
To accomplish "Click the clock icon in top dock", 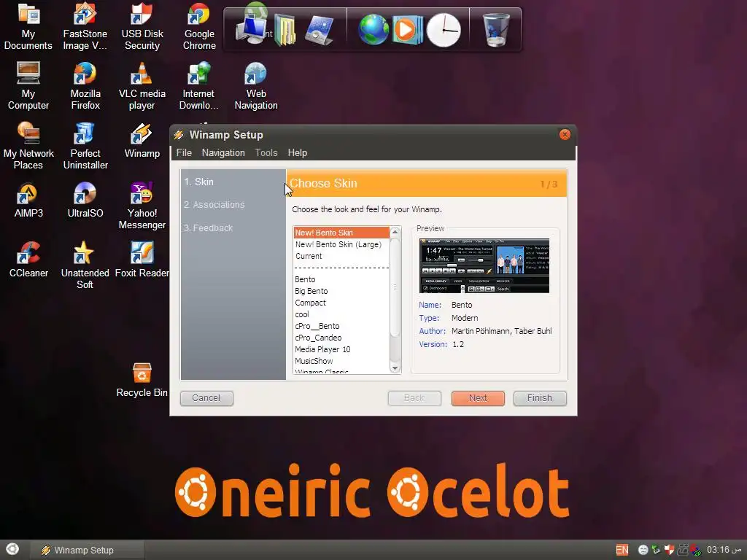I will [x=444, y=30].
